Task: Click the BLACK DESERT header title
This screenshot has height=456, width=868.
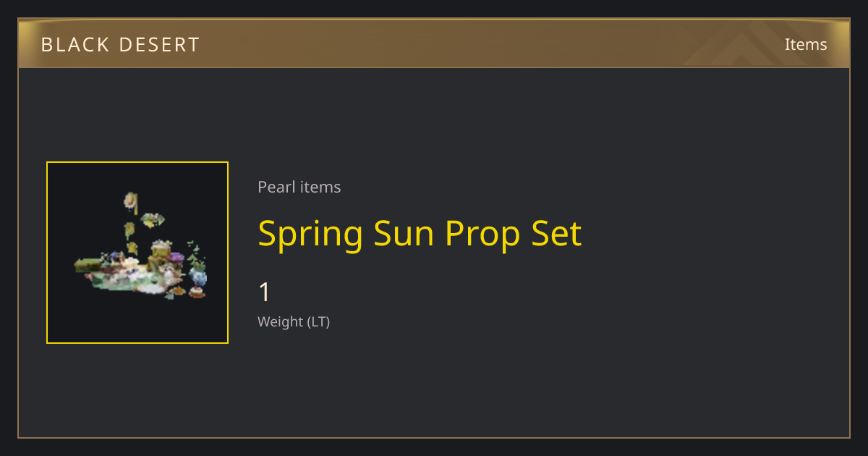Action: (120, 45)
